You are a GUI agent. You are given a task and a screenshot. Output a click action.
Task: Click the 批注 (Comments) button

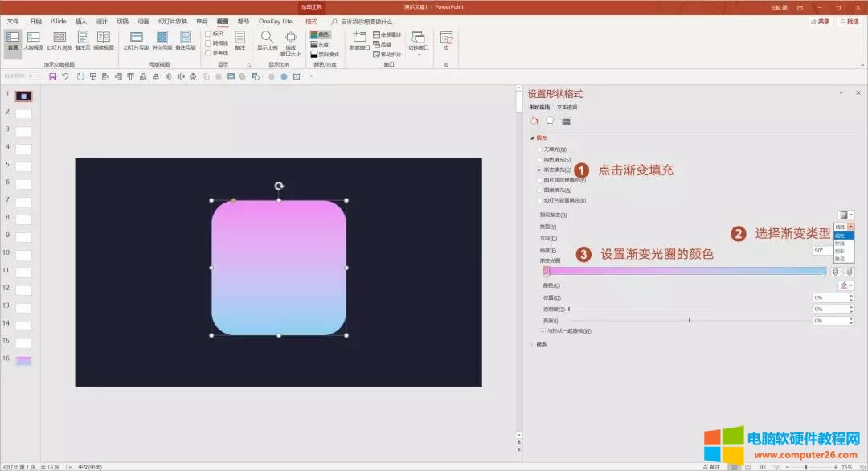coord(852,22)
